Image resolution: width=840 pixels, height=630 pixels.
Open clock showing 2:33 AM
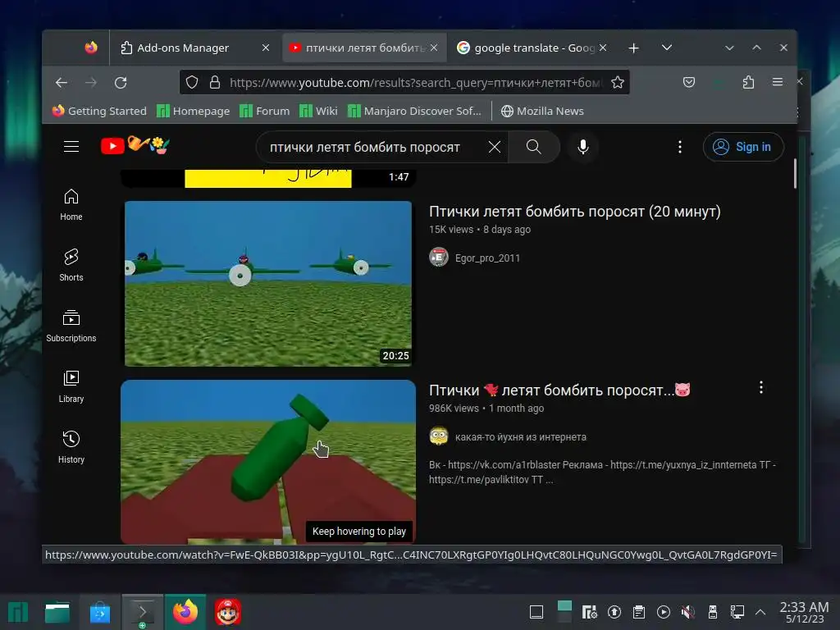tap(804, 612)
